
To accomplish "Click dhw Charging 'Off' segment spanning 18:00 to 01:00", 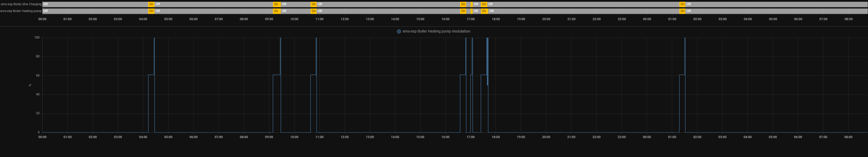I will tap(583, 4).
